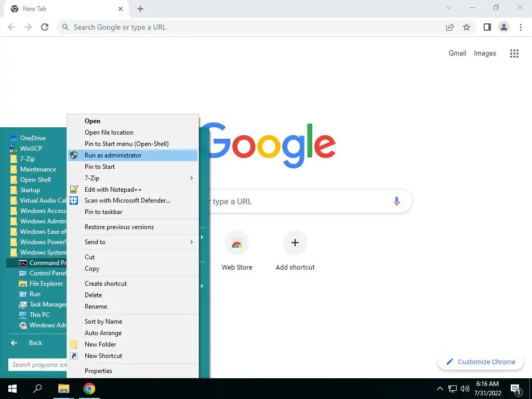
Task: Choose Cut in the context menu
Action: pos(132,257)
